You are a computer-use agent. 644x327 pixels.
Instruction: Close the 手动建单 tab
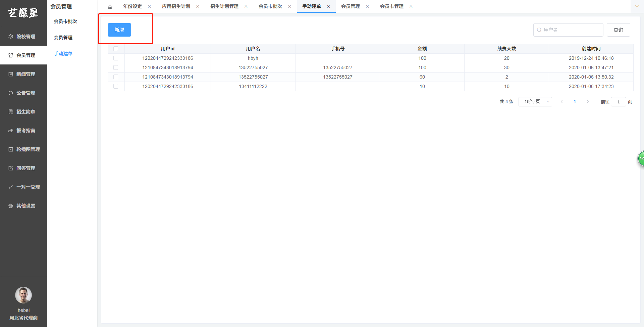(328, 6)
